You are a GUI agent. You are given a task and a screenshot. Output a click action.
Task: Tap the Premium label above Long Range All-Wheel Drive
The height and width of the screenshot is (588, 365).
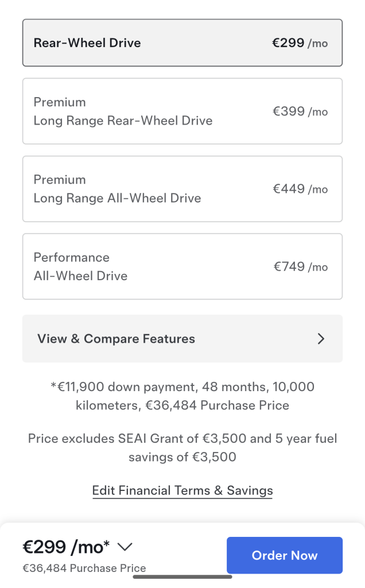(x=60, y=180)
